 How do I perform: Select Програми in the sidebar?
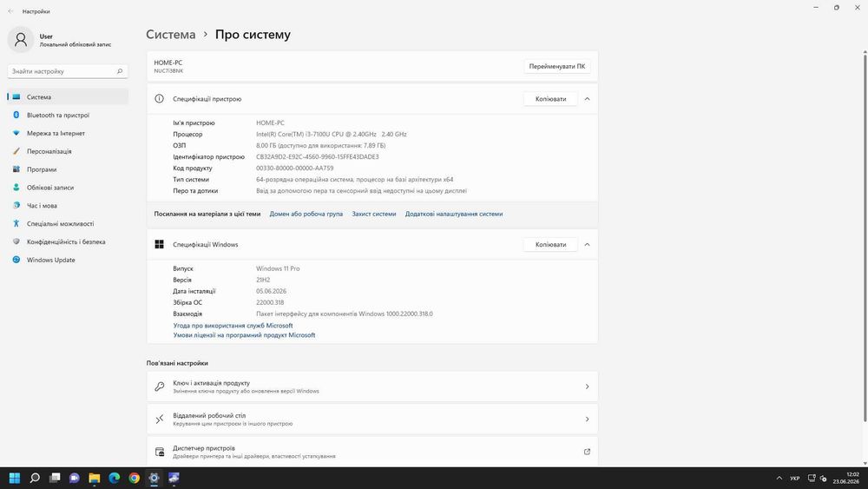(68, 169)
